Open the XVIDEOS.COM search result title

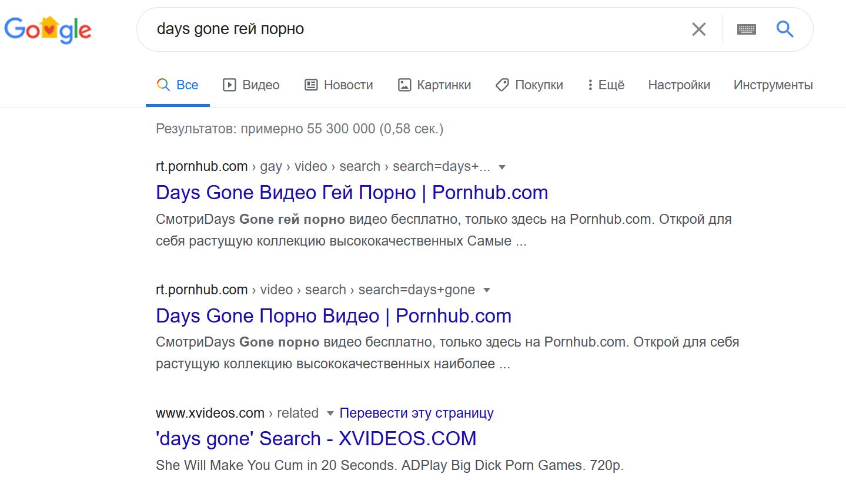coord(316,439)
